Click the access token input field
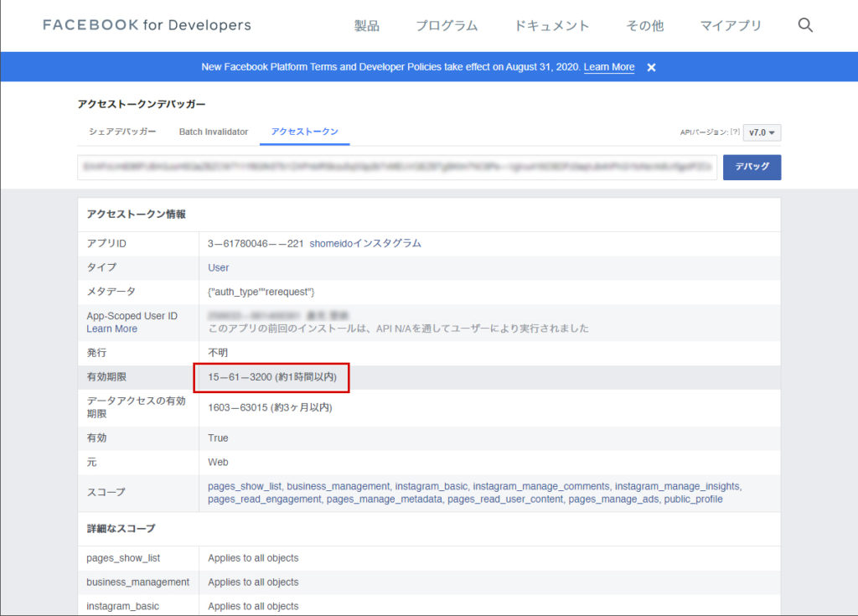858x616 pixels. [397, 167]
